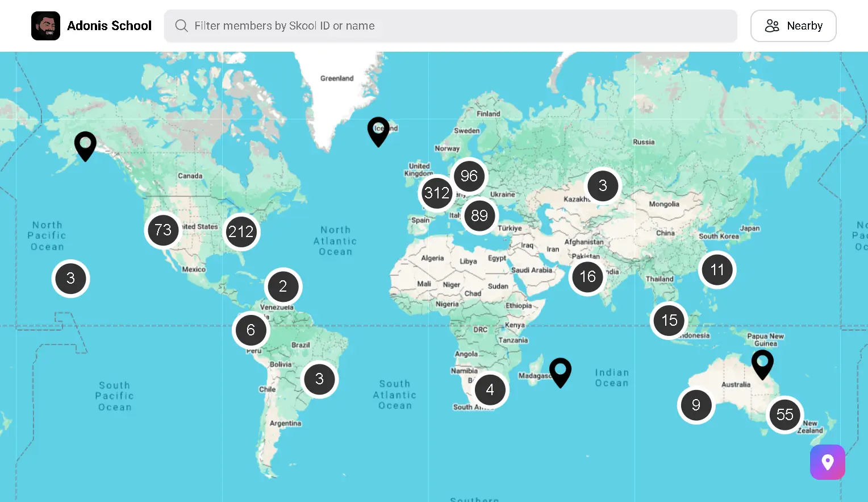The width and height of the screenshot is (868, 502).
Task: Select the 11 cluster near the Philippines
Action: pyautogui.click(x=717, y=270)
